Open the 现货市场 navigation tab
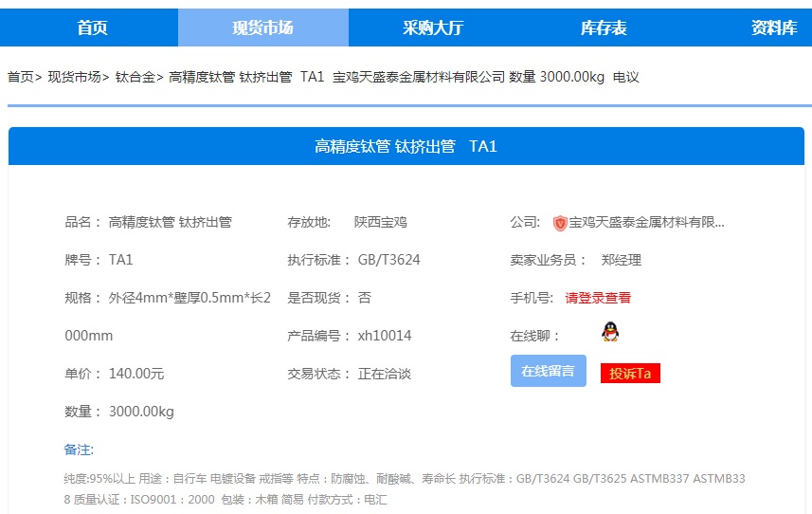 pyautogui.click(x=263, y=28)
